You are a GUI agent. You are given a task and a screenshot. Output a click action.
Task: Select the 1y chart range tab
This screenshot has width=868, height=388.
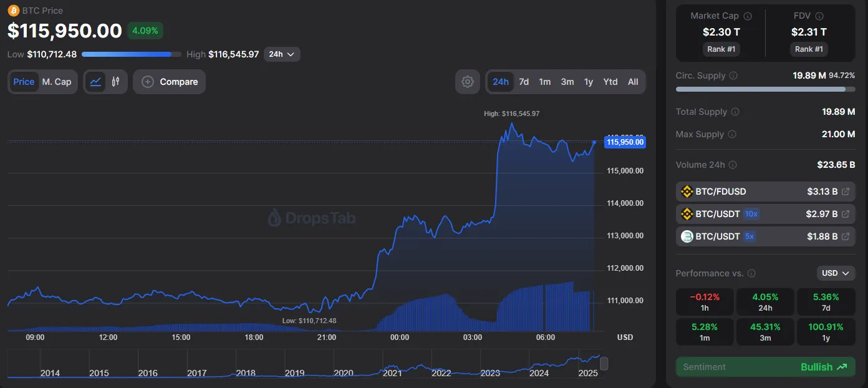(589, 82)
